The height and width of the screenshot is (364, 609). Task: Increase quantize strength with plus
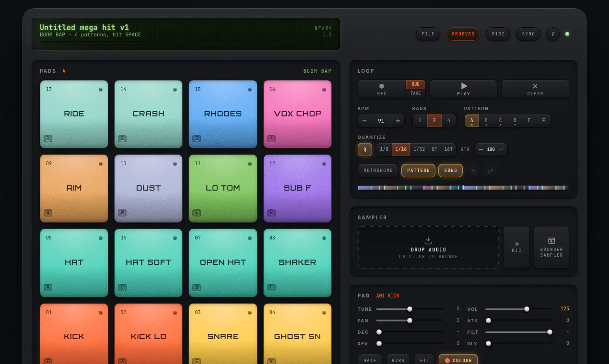501,149
